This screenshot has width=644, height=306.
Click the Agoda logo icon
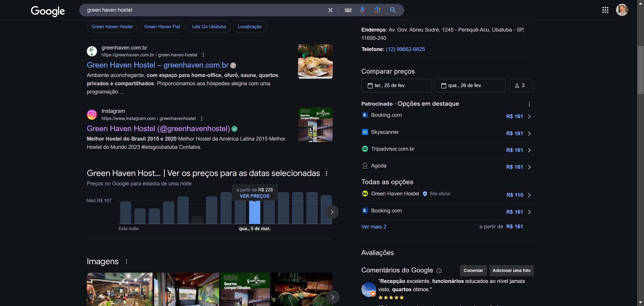[x=365, y=166]
